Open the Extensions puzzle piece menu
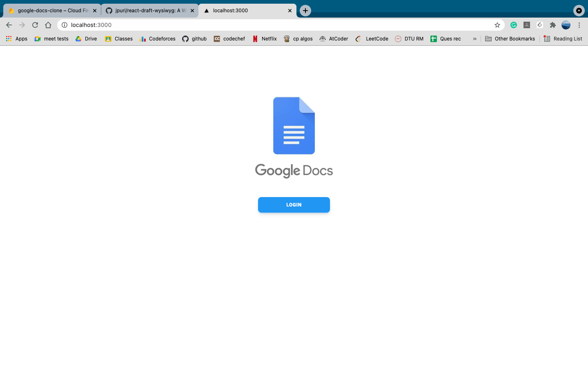The image size is (588, 368). (553, 25)
